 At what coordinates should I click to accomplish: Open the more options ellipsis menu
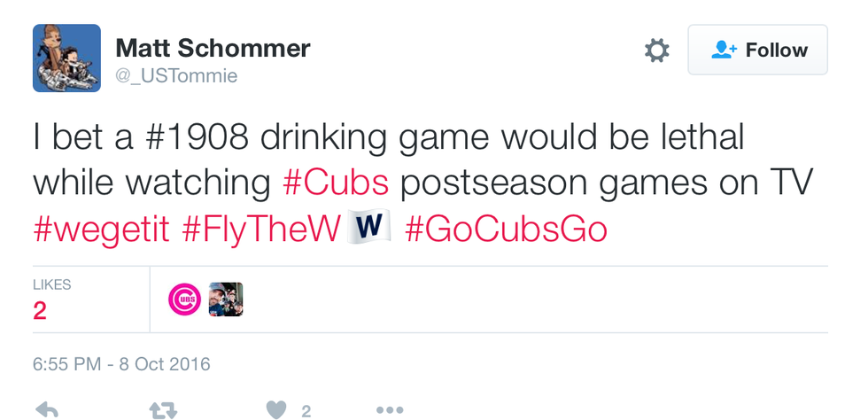coord(390,410)
